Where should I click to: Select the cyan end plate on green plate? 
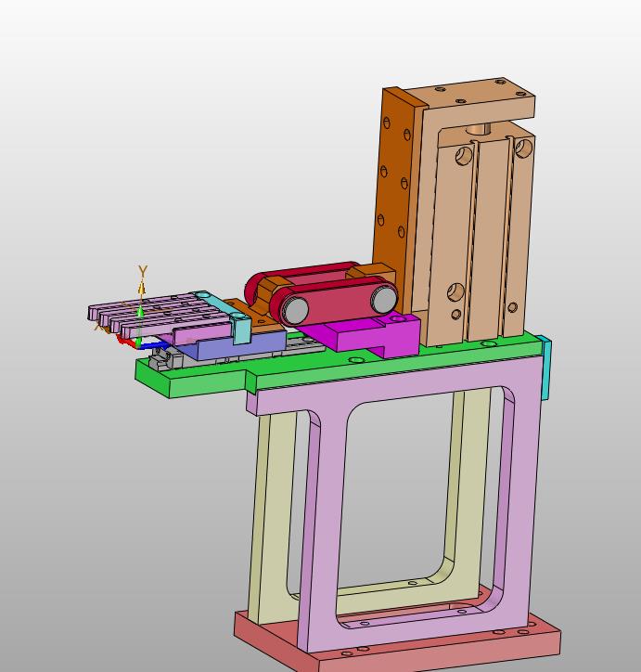pyautogui.click(x=545, y=368)
